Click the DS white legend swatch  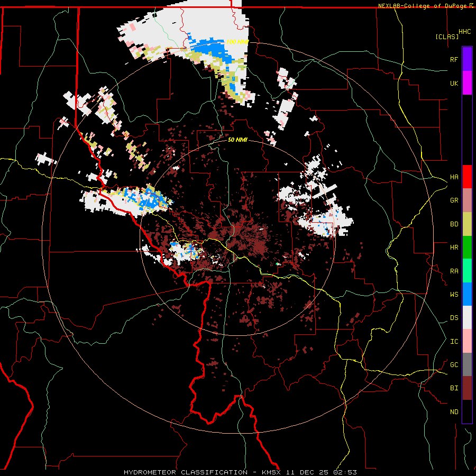(467, 317)
